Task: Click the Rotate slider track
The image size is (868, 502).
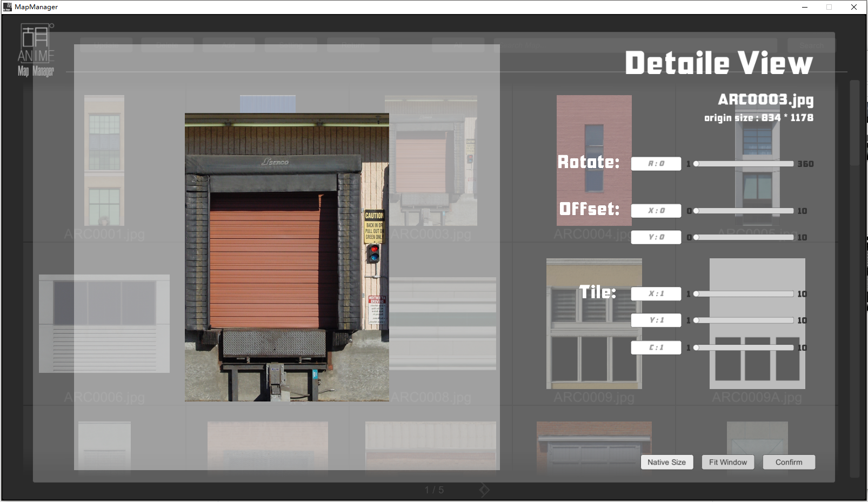Action: click(x=744, y=164)
